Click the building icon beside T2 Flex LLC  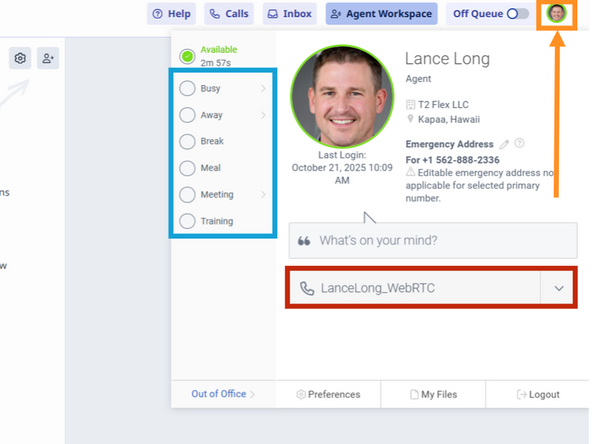(410, 105)
